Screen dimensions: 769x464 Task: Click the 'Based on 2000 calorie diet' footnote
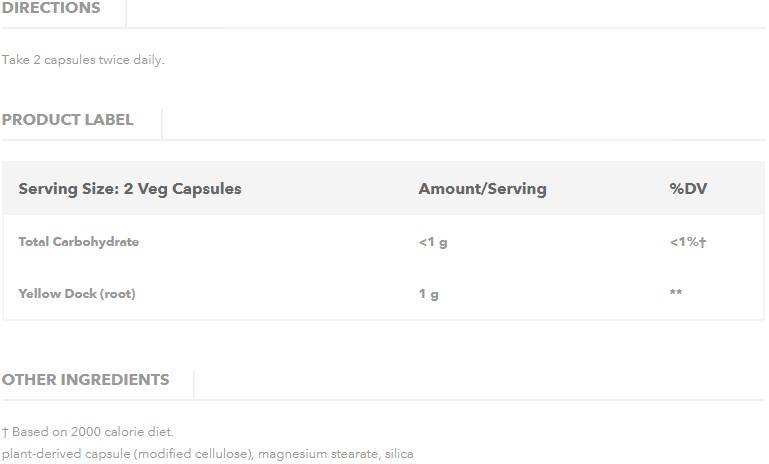click(93, 432)
